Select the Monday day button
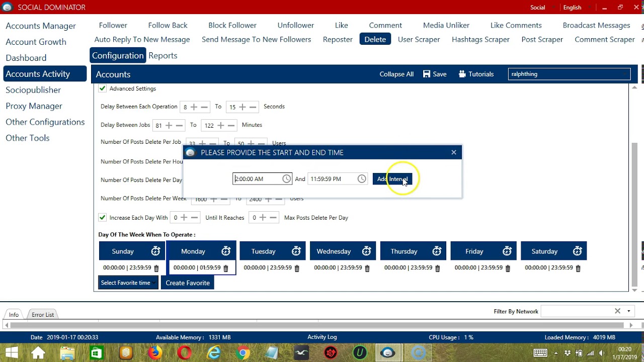Image resolution: width=644 pixels, height=362 pixels. pyautogui.click(x=193, y=251)
